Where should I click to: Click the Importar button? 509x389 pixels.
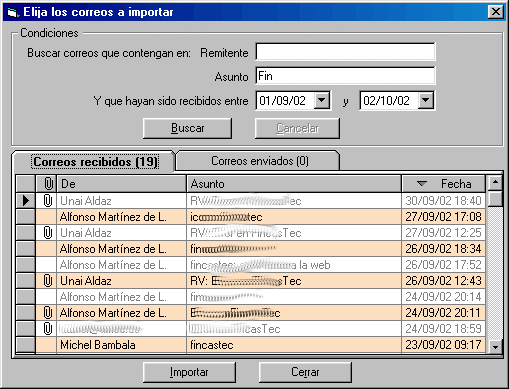pyautogui.click(x=189, y=372)
